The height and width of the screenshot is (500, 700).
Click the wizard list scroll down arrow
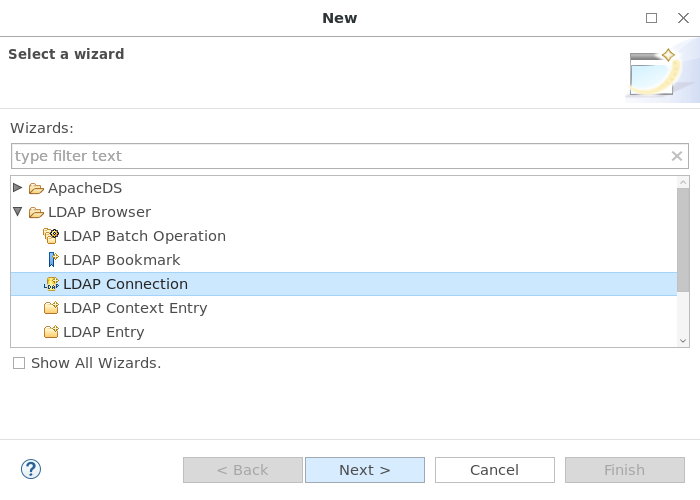pos(683,341)
